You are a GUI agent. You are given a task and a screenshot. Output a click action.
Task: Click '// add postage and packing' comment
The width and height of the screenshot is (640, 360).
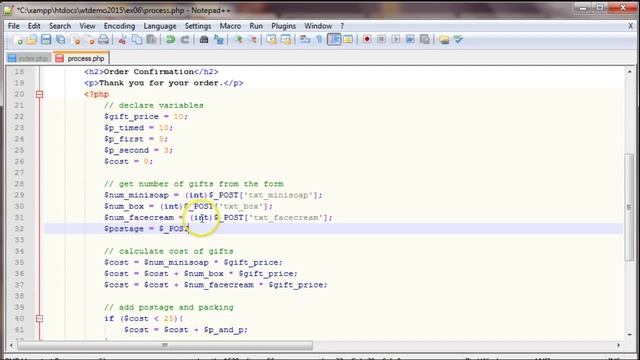tap(169, 307)
